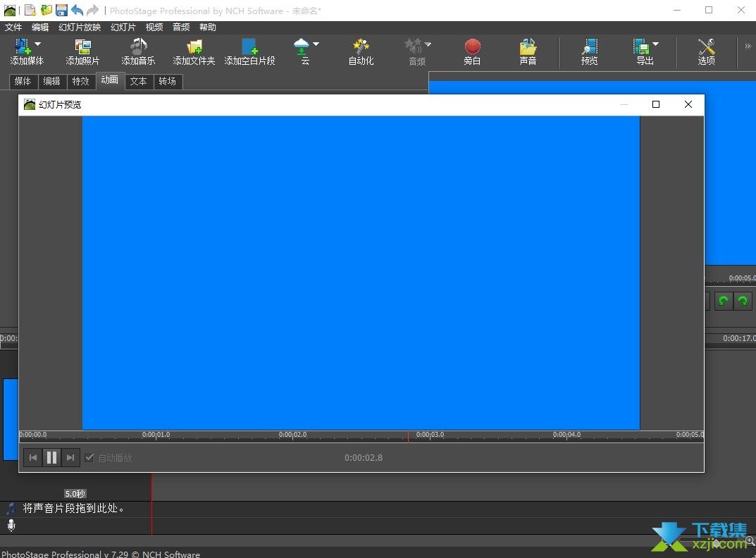The image size is (756, 558).
Task: Click the 幻灯片预览 window icon
Action: coord(30,105)
